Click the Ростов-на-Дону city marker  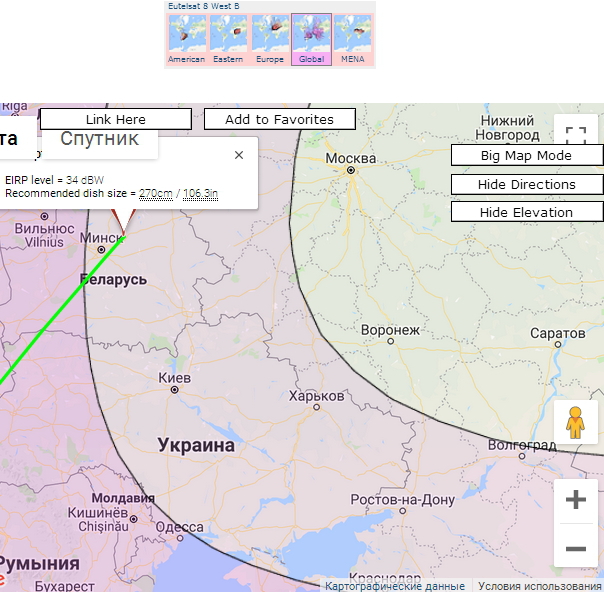pos(403,511)
